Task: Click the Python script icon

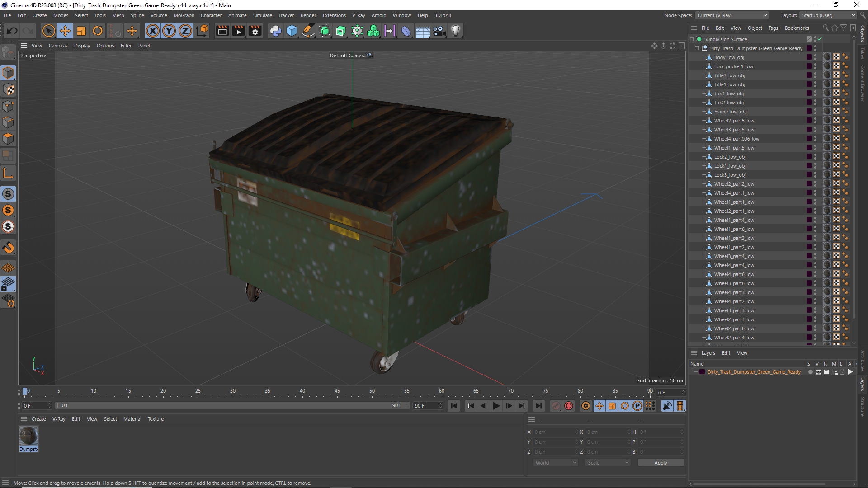Action: 275,31
